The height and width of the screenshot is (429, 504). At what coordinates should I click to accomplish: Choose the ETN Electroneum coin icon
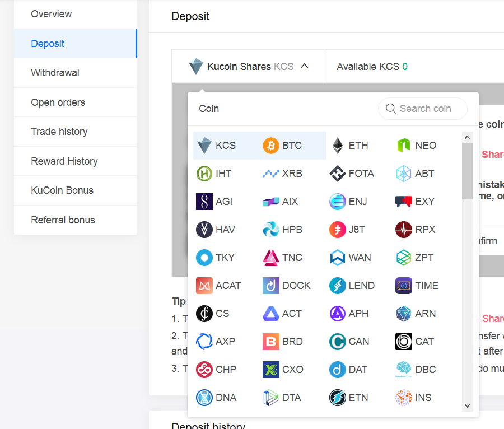coord(338,398)
